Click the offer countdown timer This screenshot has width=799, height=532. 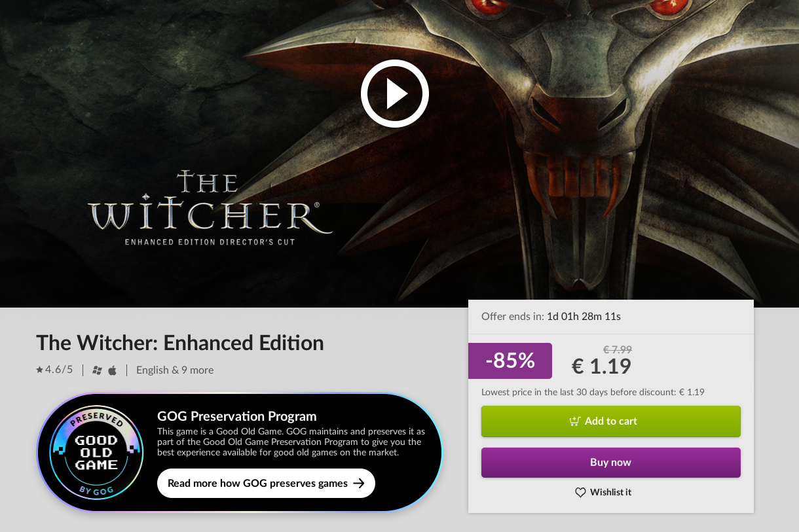coord(584,316)
